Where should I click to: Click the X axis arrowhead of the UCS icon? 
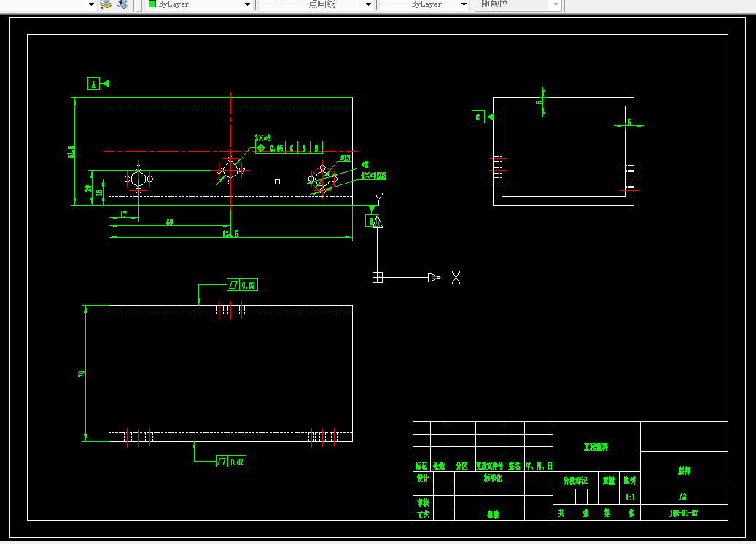click(434, 277)
